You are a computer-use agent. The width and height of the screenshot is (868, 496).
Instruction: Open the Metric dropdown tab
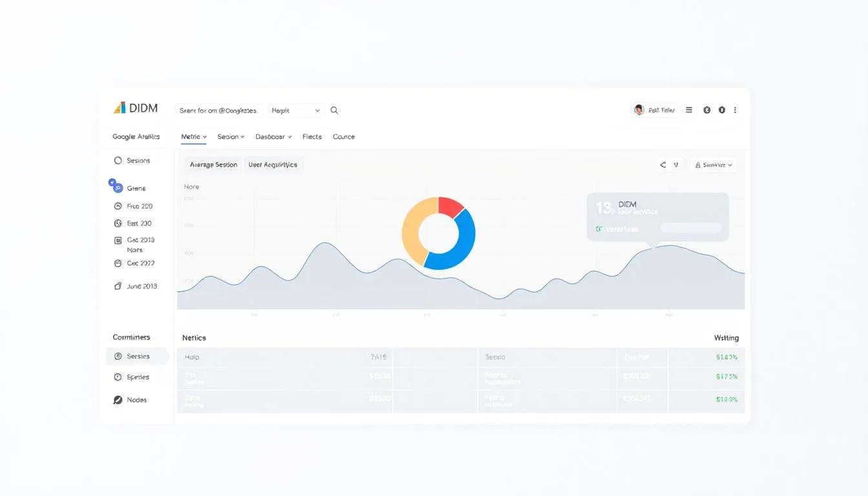pyautogui.click(x=194, y=137)
